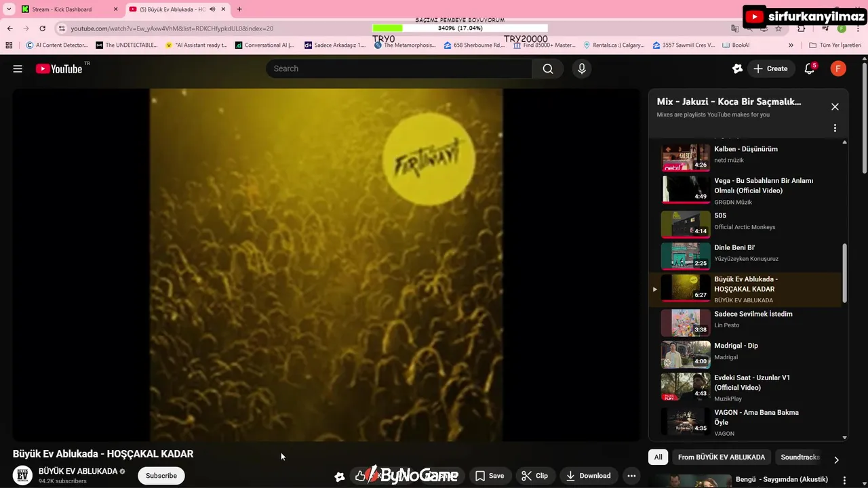Open the Mix playlist options menu
This screenshot has height=488, width=868.
click(x=835, y=128)
